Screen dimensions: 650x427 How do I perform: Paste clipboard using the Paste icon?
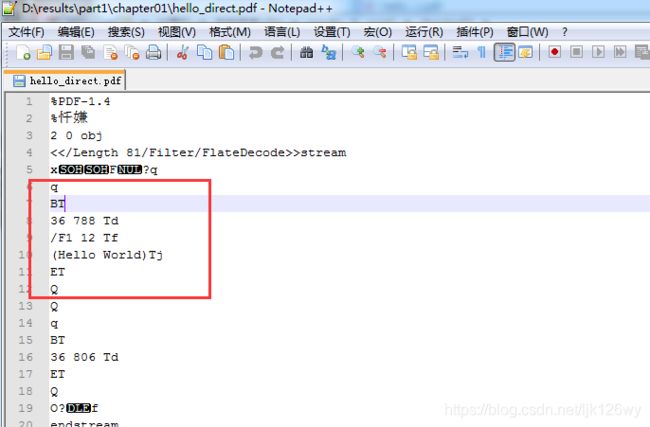tap(226, 53)
